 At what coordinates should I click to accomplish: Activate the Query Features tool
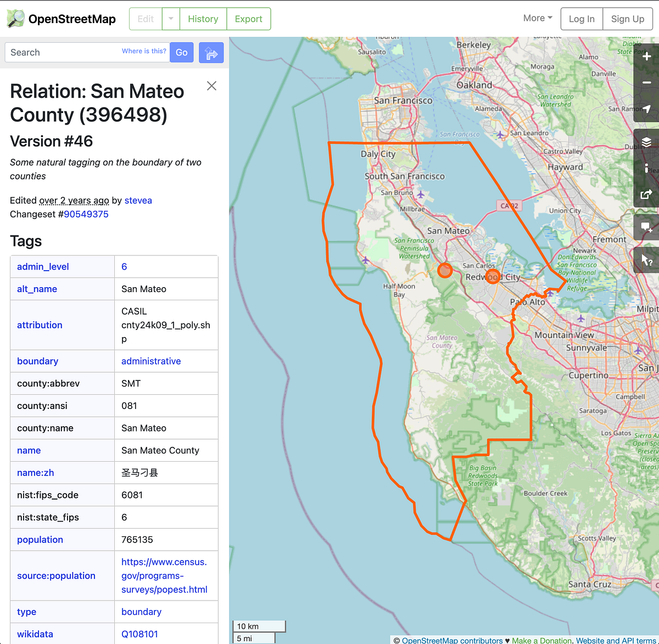[x=647, y=260]
